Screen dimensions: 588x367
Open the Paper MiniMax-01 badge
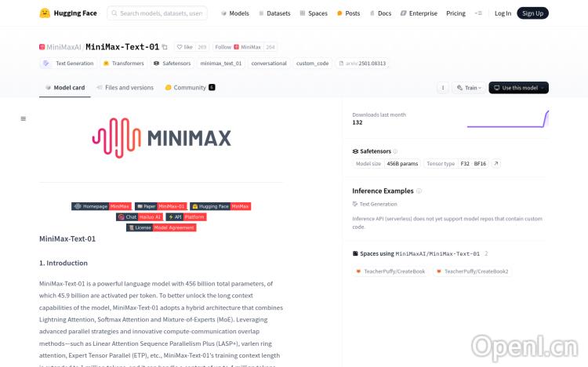click(161, 206)
